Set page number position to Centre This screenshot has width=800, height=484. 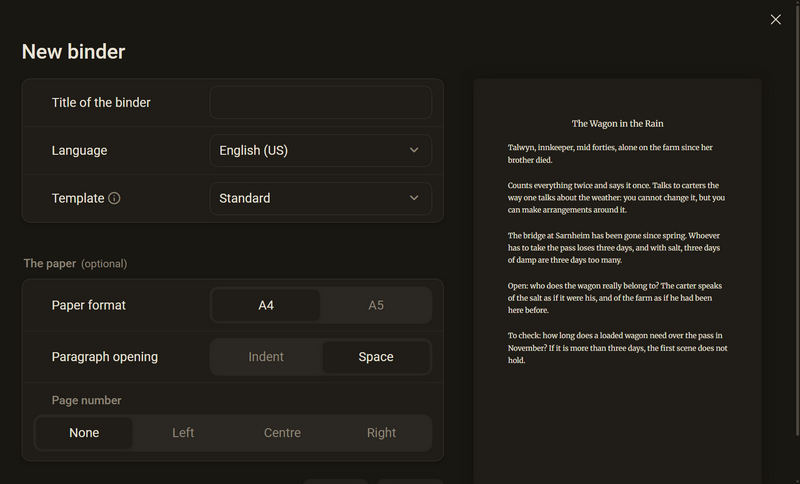pos(282,432)
